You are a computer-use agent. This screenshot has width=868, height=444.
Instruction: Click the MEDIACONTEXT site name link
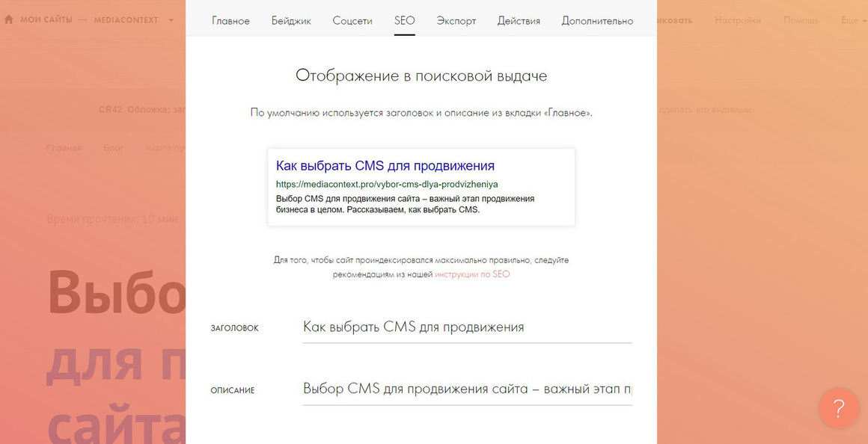(126, 20)
